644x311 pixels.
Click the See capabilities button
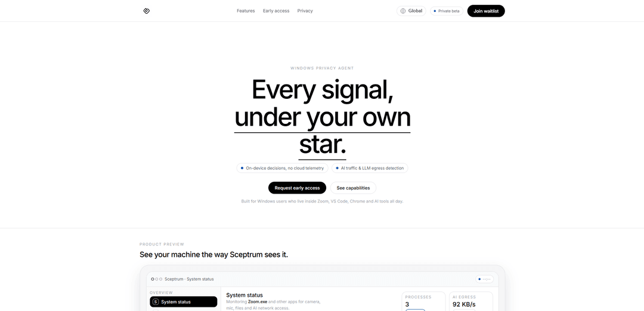point(353,188)
